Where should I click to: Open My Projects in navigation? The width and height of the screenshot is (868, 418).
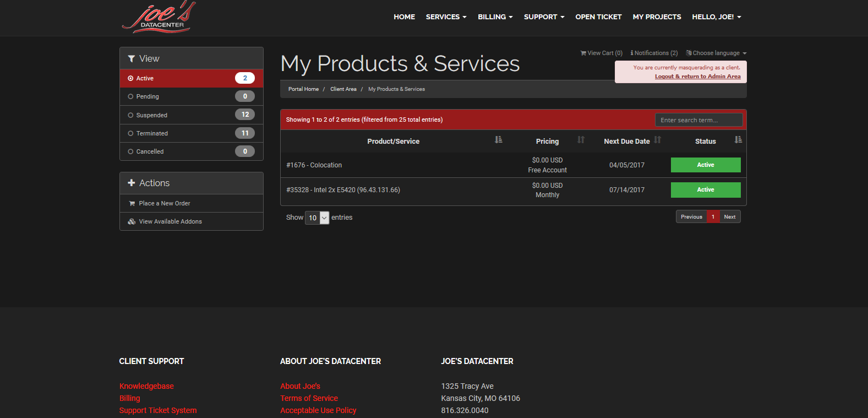point(657,17)
